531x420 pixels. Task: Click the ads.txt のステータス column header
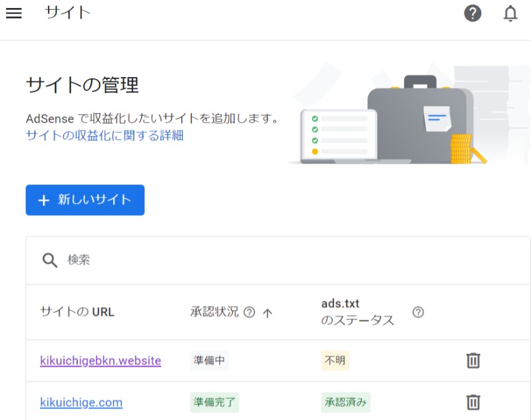pyautogui.click(x=358, y=312)
